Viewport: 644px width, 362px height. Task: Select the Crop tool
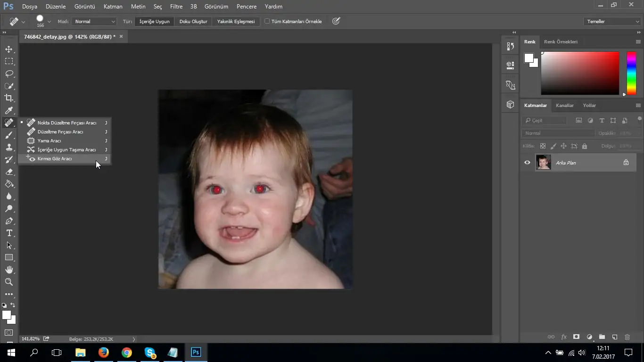point(9,98)
